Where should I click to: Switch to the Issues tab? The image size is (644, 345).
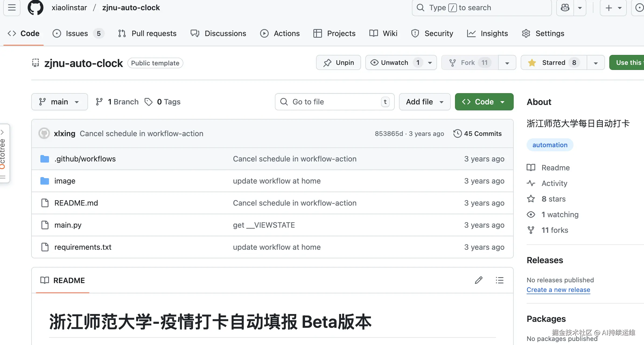coord(78,33)
